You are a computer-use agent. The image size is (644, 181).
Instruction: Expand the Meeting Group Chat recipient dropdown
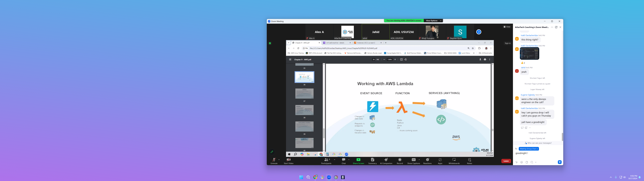tap(529, 149)
